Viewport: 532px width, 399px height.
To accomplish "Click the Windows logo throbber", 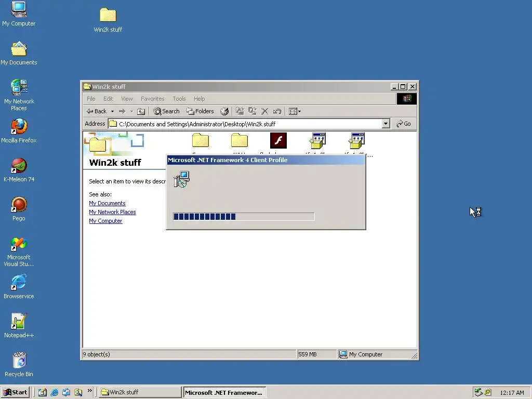I will pyautogui.click(x=406, y=99).
